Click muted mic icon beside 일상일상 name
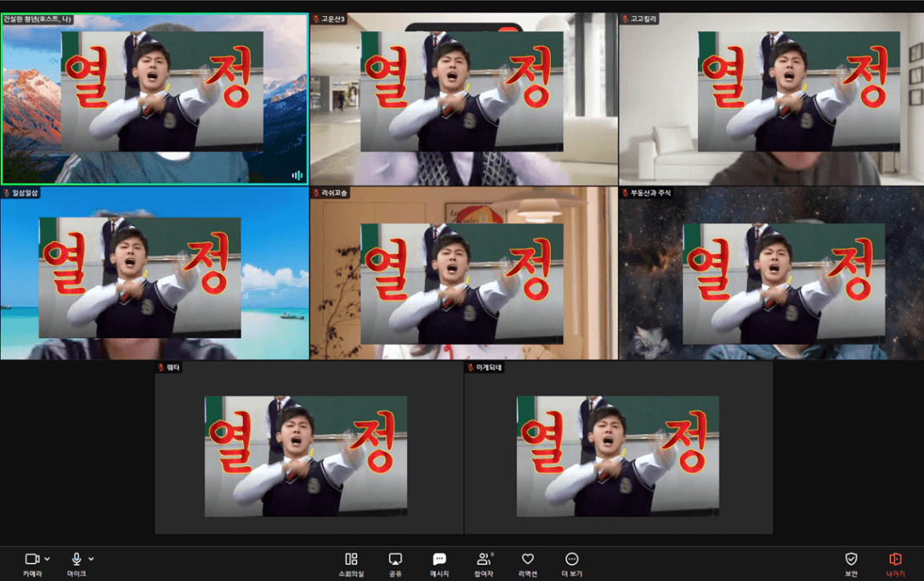This screenshot has width=924, height=581. point(7,193)
